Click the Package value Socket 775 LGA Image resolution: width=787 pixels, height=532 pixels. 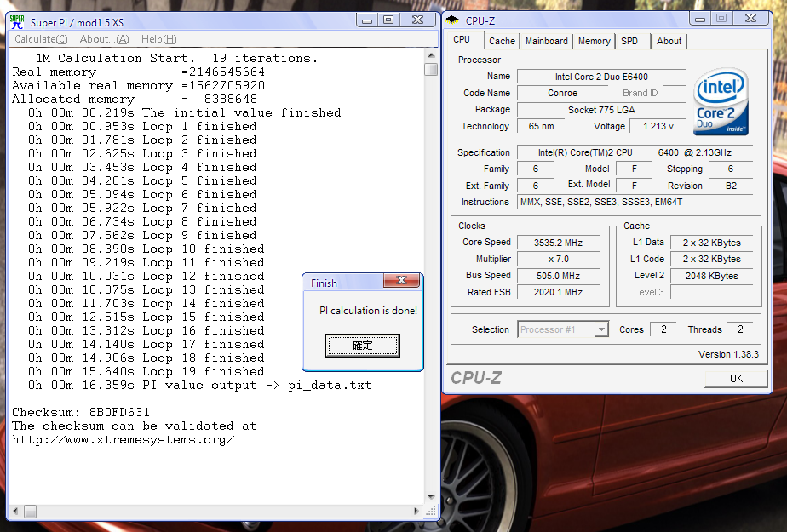(601, 110)
